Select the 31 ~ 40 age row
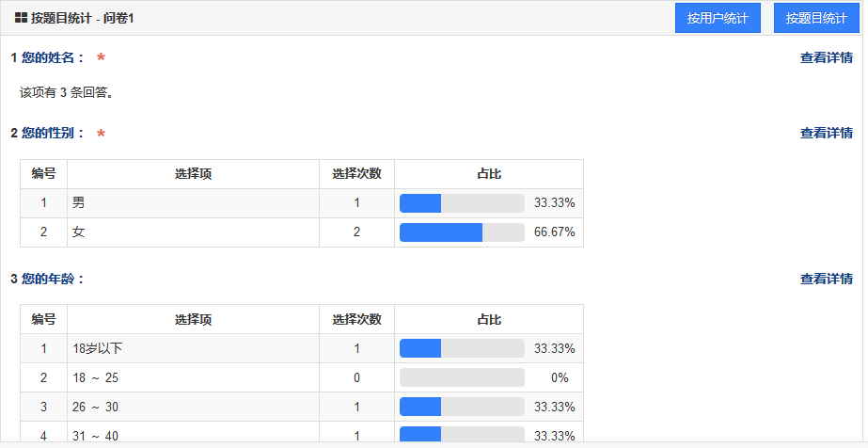 (x=302, y=435)
